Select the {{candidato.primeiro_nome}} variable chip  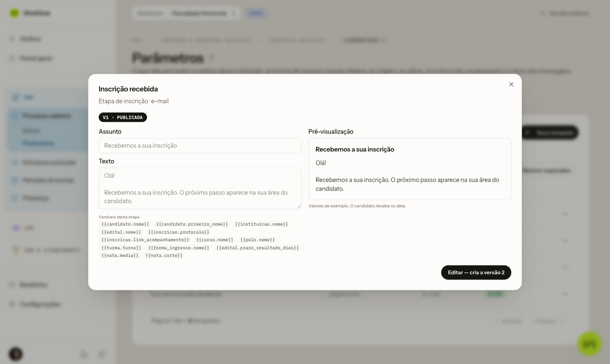click(x=192, y=224)
